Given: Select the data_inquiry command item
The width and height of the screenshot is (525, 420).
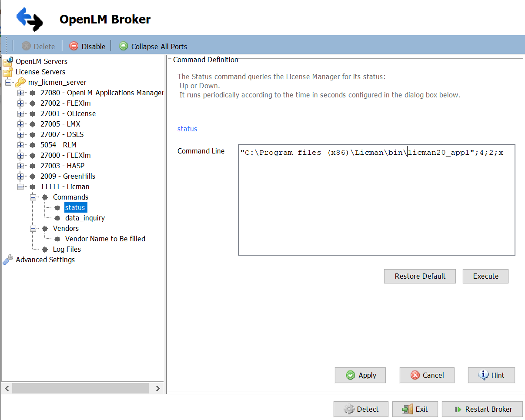Looking at the screenshot, I should 85,218.
